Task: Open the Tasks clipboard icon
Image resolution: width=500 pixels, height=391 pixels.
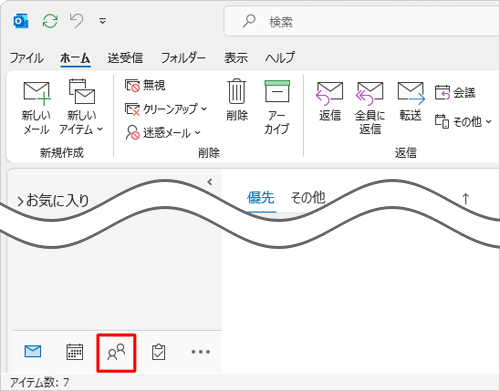Action: pos(158,352)
